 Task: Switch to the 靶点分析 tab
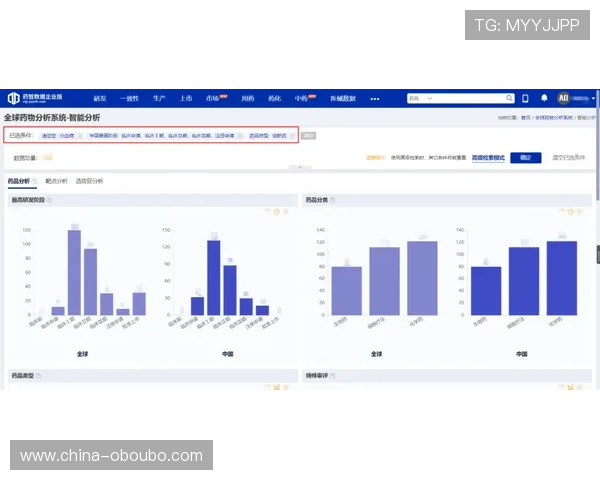(x=56, y=181)
